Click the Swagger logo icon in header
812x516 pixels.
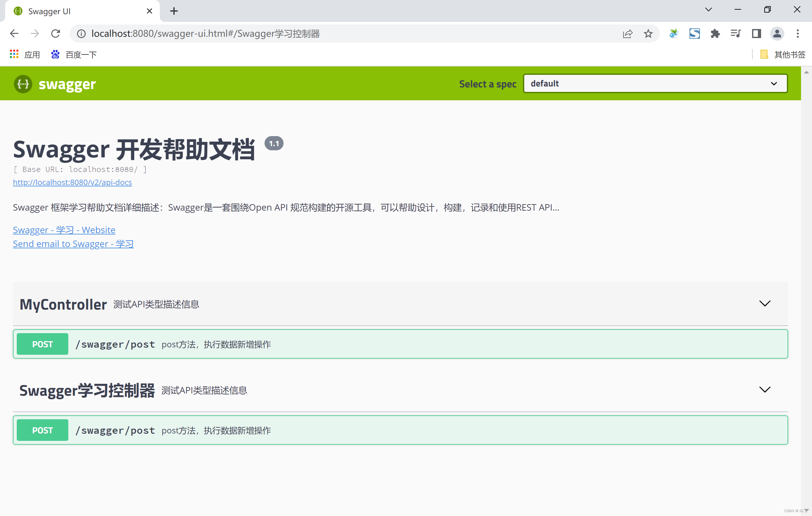pyautogui.click(x=23, y=84)
